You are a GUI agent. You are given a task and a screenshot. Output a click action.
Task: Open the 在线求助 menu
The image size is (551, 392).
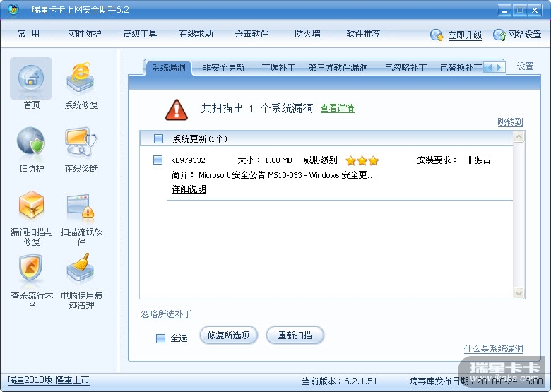(196, 34)
